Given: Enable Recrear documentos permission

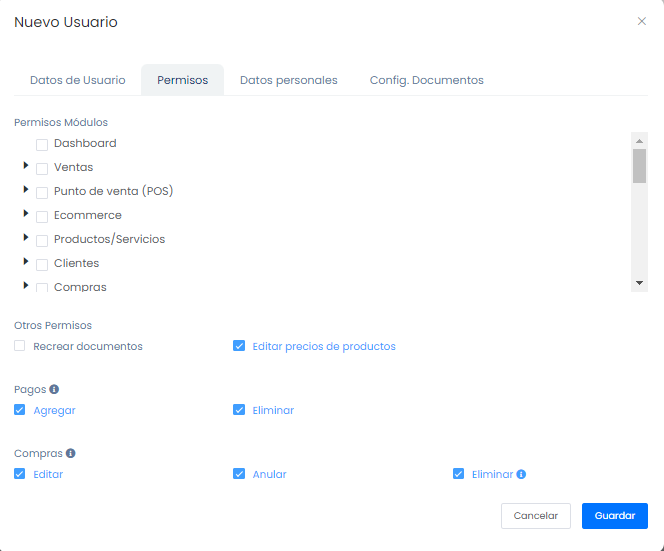Looking at the screenshot, I should 20,346.
